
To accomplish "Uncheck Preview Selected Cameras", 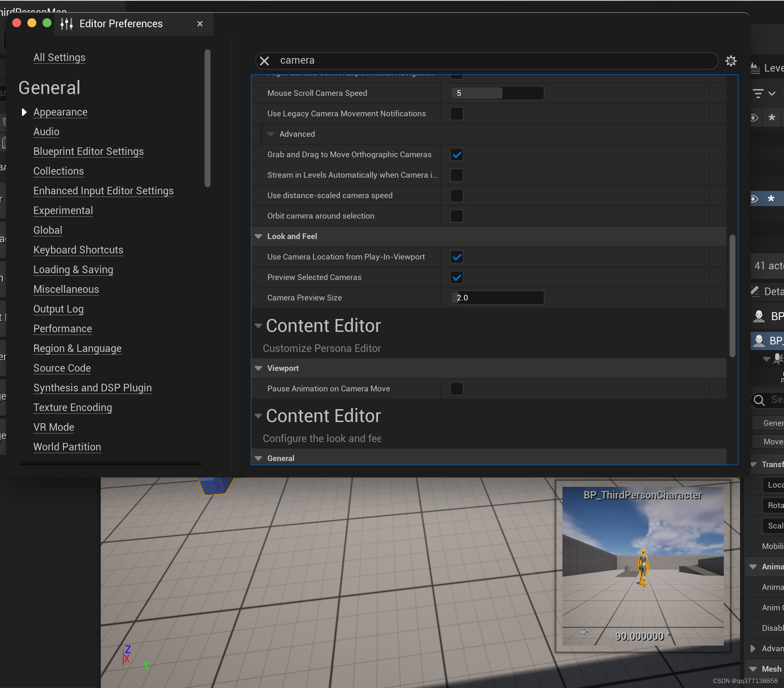I will point(456,277).
